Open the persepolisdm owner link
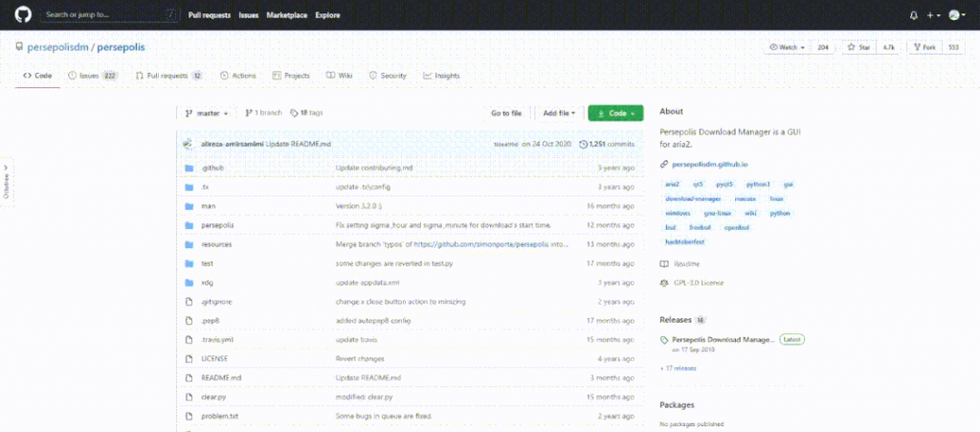The image size is (980, 432). point(60,47)
